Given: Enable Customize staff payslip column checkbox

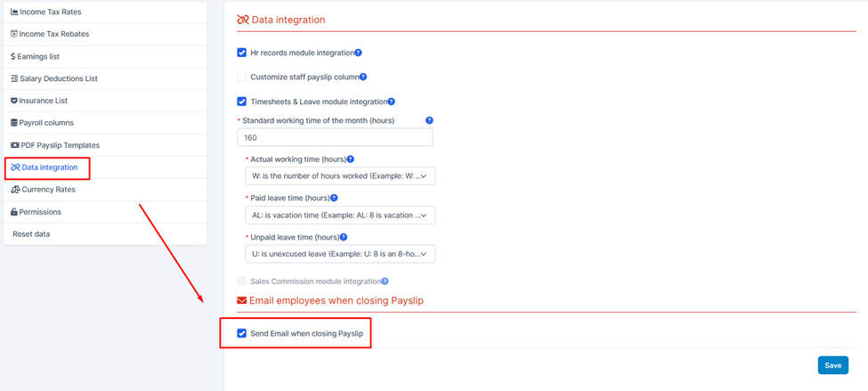Looking at the screenshot, I should click(x=241, y=77).
